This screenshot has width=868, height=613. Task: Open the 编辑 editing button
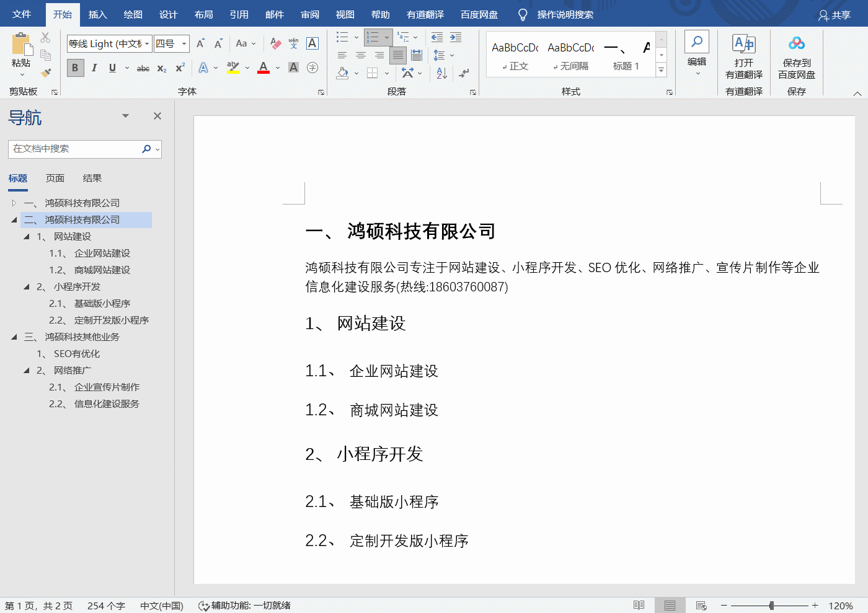tap(697, 54)
